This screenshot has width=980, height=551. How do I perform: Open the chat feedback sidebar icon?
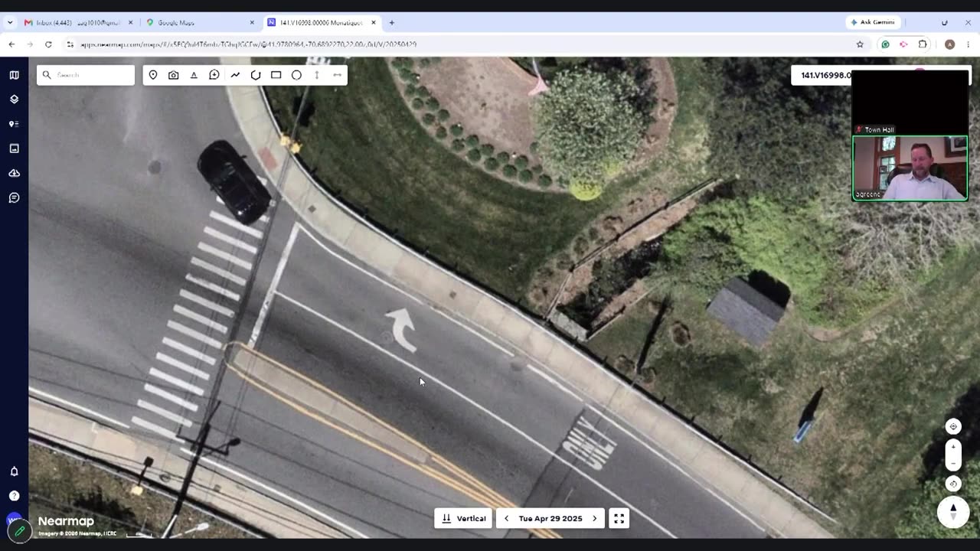tap(14, 197)
